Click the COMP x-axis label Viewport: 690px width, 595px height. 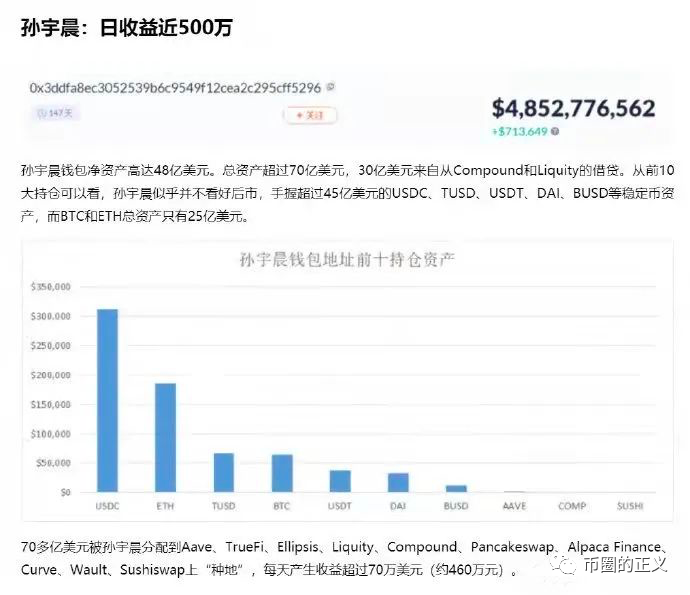(x=572, y=506)
